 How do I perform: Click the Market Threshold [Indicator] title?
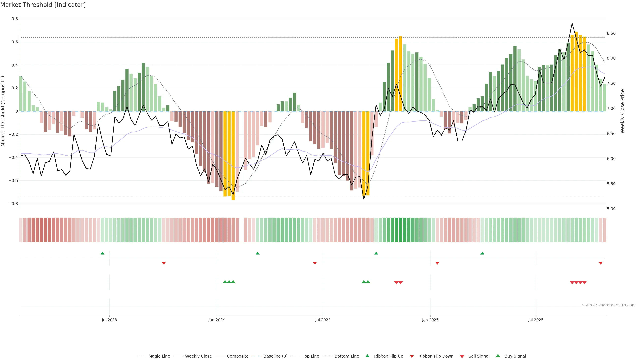(43, 5)
